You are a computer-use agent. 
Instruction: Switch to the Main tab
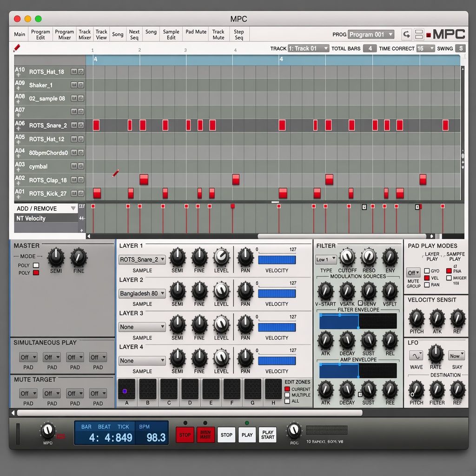pos(20,34)
